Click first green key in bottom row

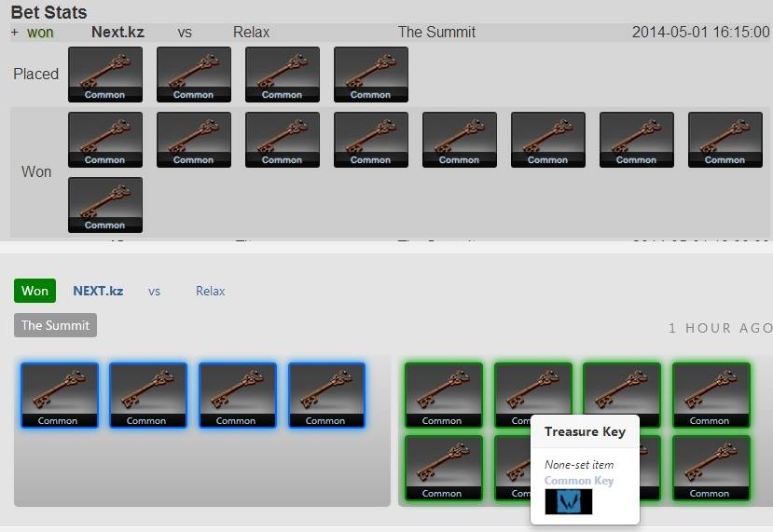pos(444,468)
